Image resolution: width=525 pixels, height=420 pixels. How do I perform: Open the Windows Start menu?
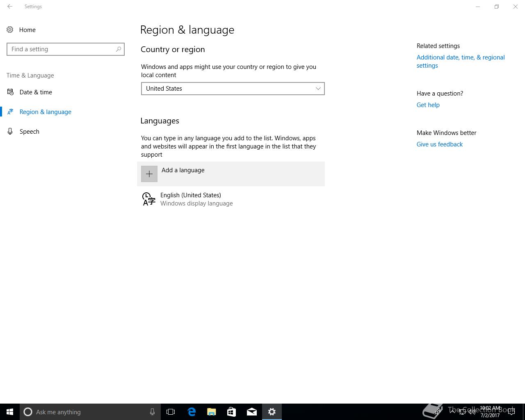coord(10,412)
